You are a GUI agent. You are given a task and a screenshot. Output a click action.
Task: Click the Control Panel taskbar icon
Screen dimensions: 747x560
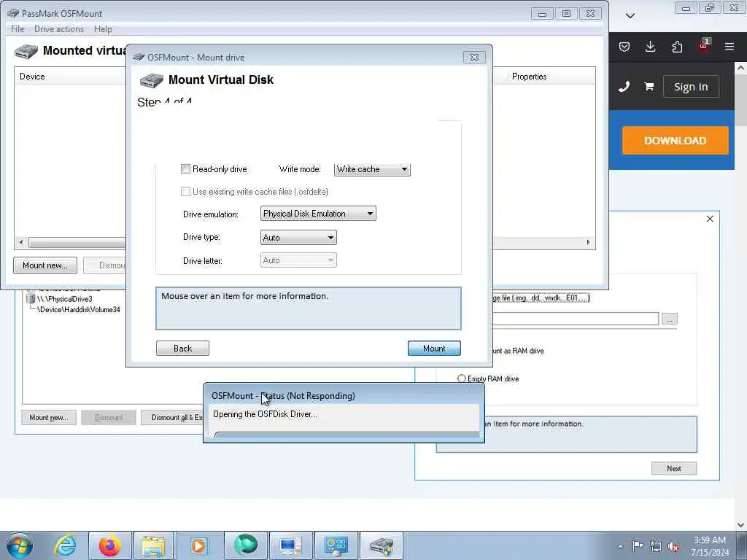click(x=336, y=545)
